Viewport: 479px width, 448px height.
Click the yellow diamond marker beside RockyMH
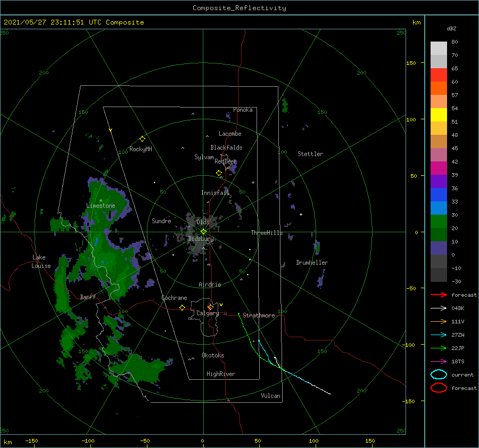[x=142, y=139]
